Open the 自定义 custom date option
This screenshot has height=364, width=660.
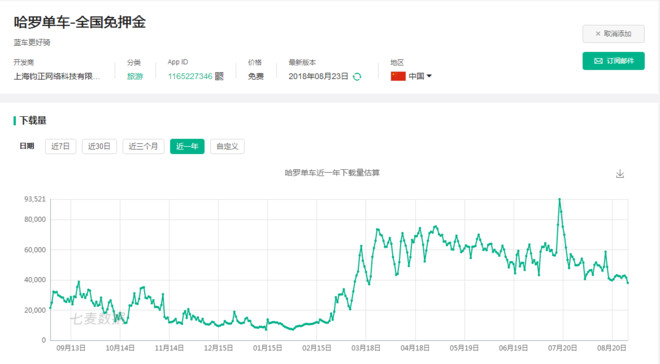pyautogui.click(x=227, y=146)
